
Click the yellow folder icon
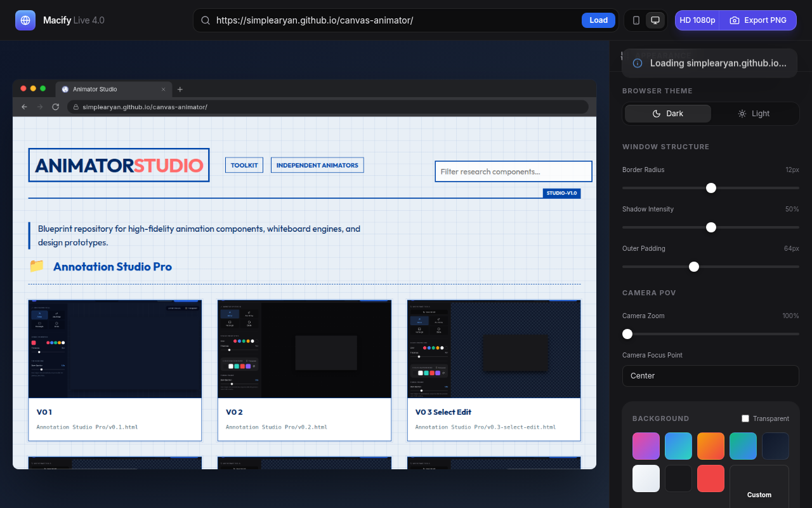[37, 266]
